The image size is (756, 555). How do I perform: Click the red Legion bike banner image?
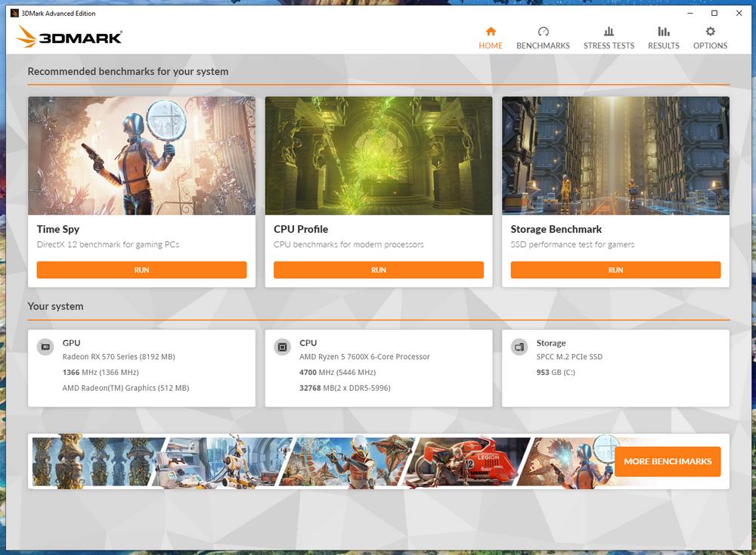pos(468,461)
